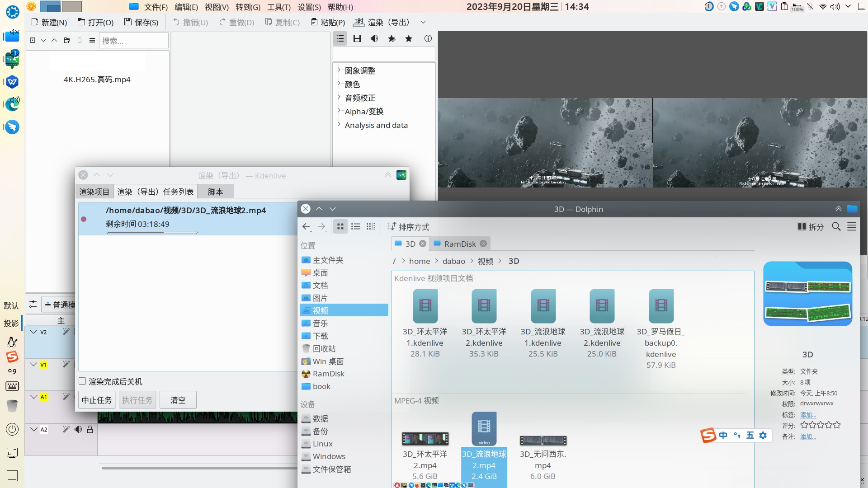The height and width of the screenshot is (488, 868).
Task: Open bin view mode dropdown arrow
Action: coord(43,40)
